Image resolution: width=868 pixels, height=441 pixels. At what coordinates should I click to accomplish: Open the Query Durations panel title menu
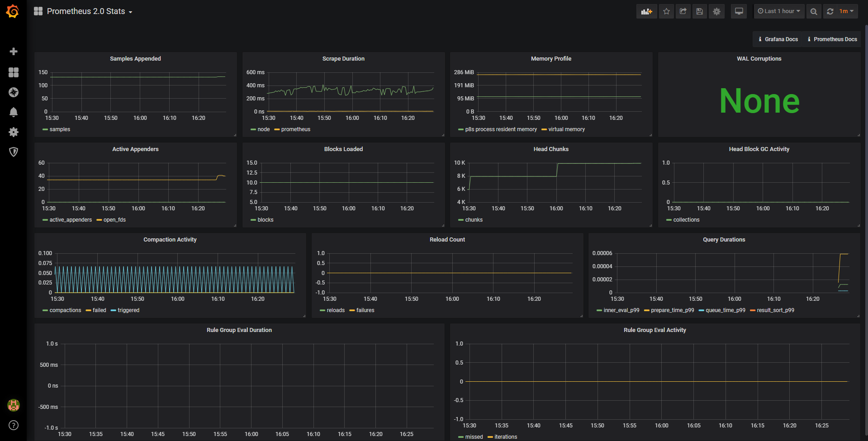(x=724, y=240)
